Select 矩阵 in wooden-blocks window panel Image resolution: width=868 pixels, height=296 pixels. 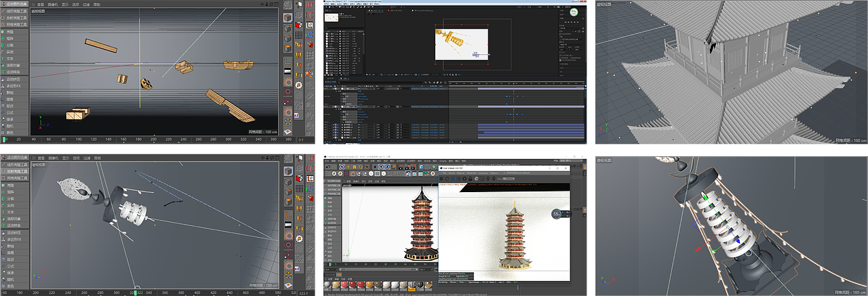click(15, 39)
